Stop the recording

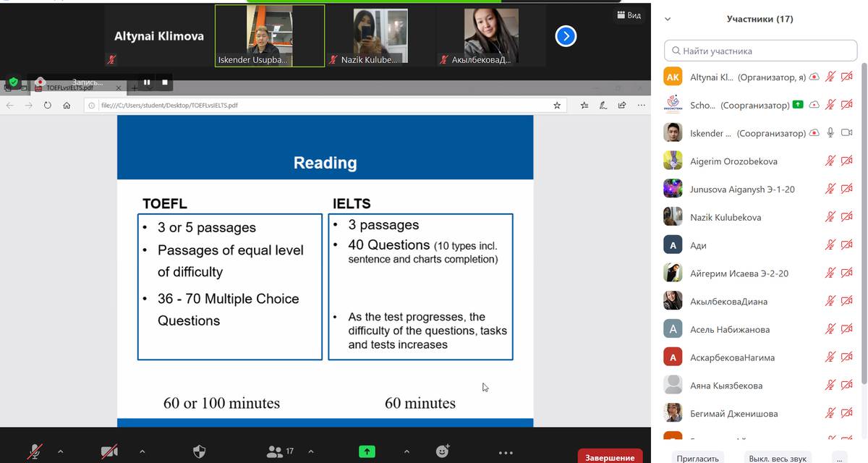pos(165,82)
